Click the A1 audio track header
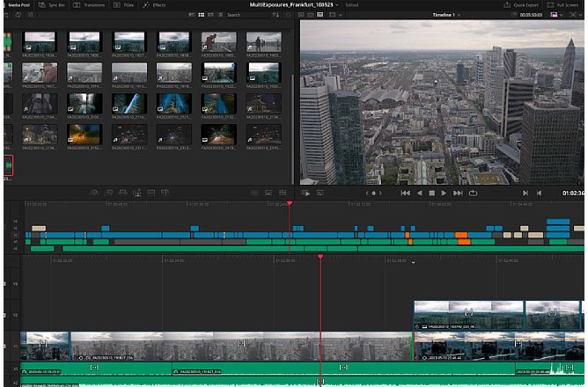 [x=12, y=369]
